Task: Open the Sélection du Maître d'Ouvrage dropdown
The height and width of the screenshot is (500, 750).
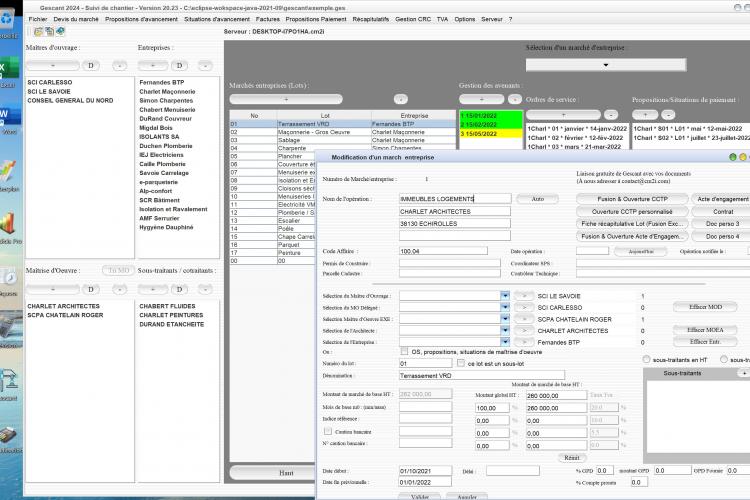Action: click(x=505, y=296)
